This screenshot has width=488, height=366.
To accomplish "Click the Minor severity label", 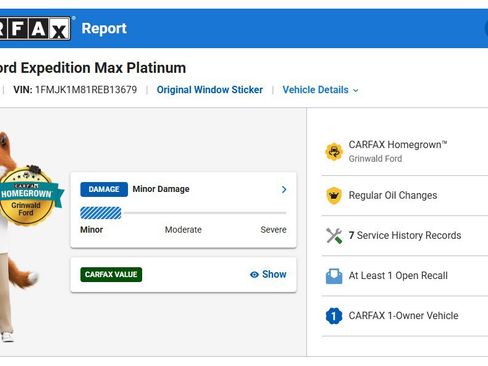I will [x=91, y=230].
